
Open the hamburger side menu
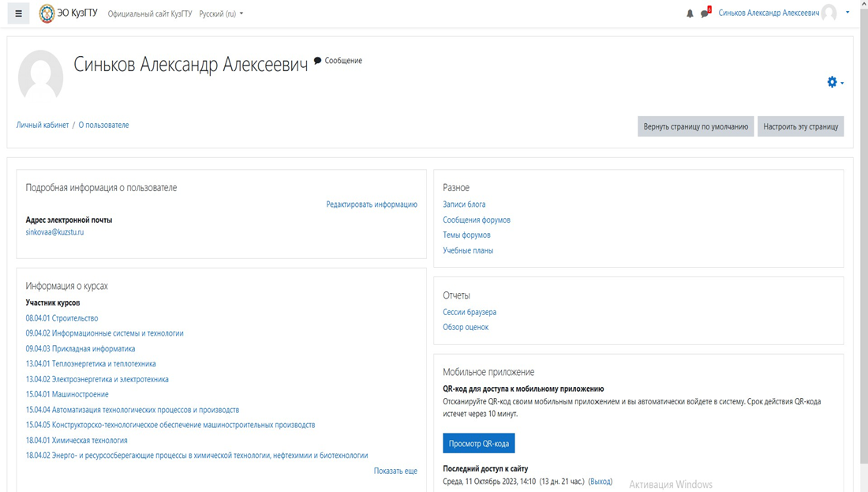pyautogui.click(x=18, y=14)
